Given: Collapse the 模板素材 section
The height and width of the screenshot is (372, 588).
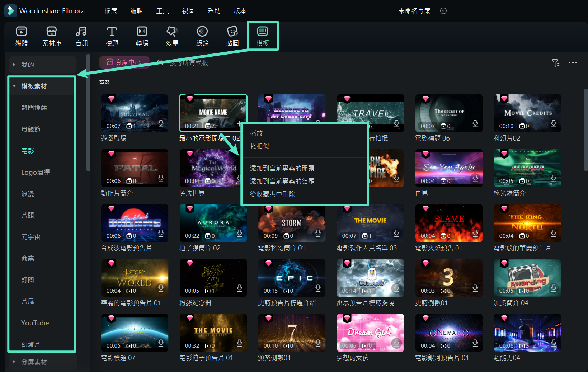Looking at the screenshot, I should coord(14,86).
